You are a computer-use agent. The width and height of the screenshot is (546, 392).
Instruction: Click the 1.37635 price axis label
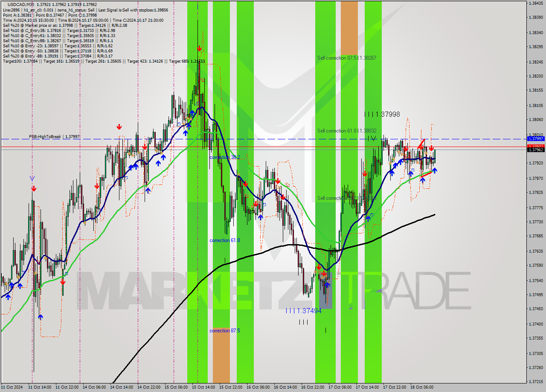(536, 251)
